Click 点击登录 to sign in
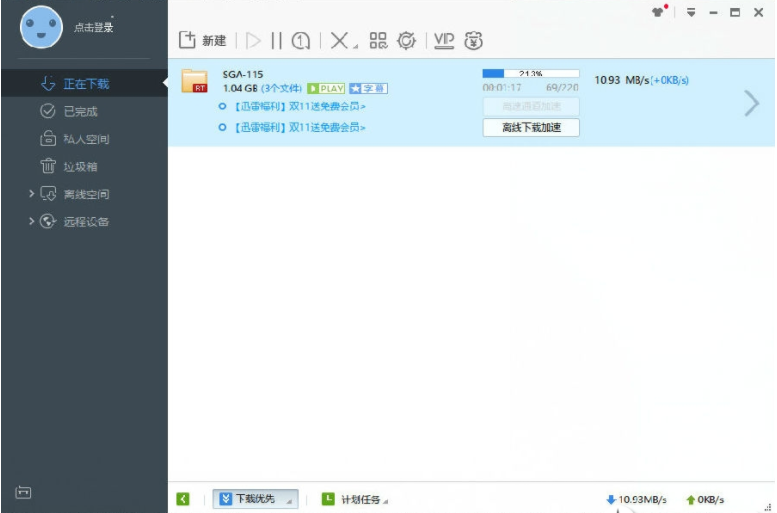Screen dimensions: 777x513 click(x=94, y=28)
